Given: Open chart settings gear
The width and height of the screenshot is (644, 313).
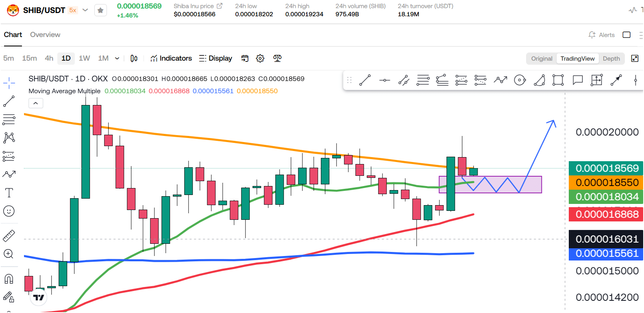Looking at the screenshot, I should tap(260, 58).
